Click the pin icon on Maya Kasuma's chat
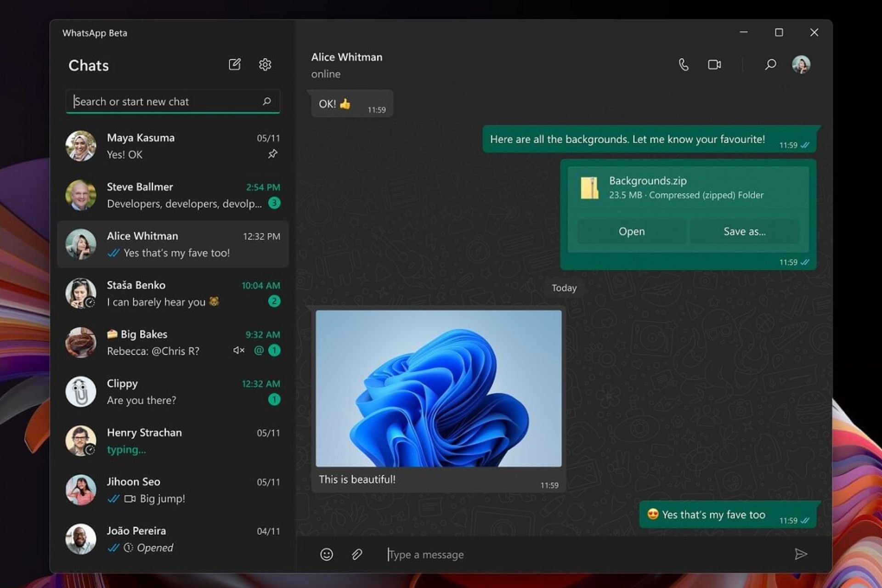This screenshot has height=588, width=882. (x=272, y=154)
